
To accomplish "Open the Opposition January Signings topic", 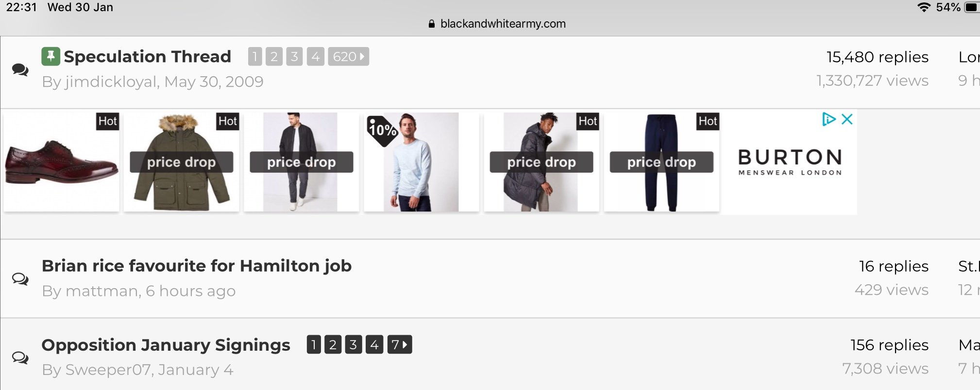I will point(166,345).
